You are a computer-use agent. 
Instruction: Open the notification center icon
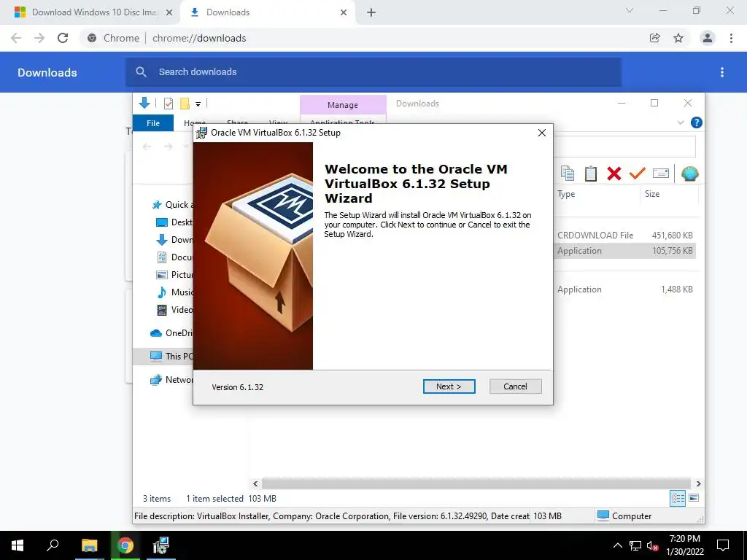pyautogui.click(x=723, y=545)
